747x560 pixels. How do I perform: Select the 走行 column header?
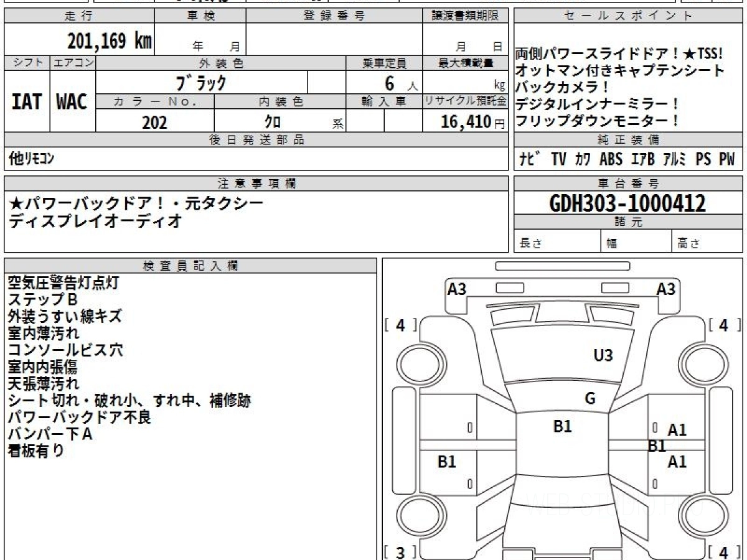click(x=78, y=16)
